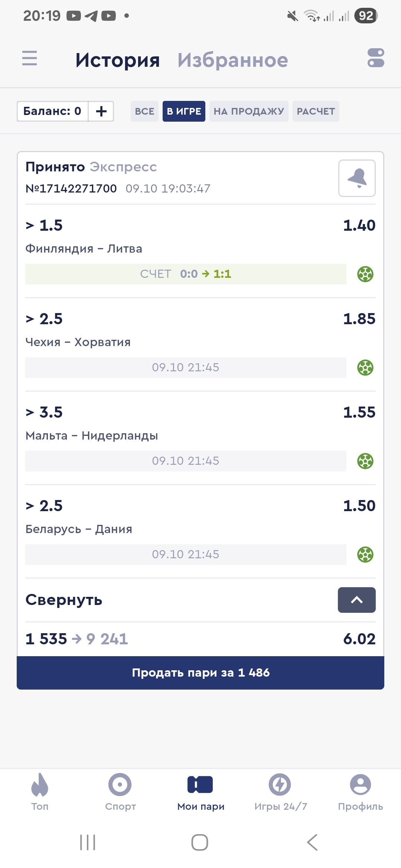Tap the football icon for Мальта – Нидерланды
The height and width of the screenshot is (868, 401).
point(365,461)
